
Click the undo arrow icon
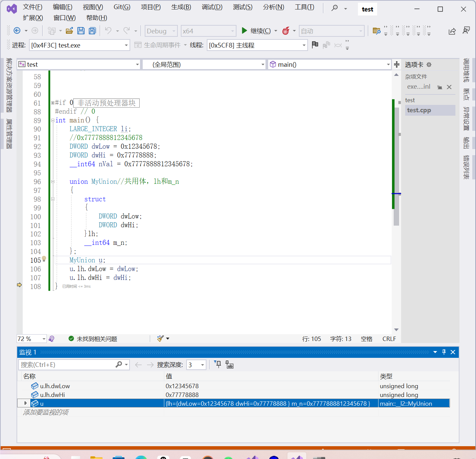[x=108, y=31]
